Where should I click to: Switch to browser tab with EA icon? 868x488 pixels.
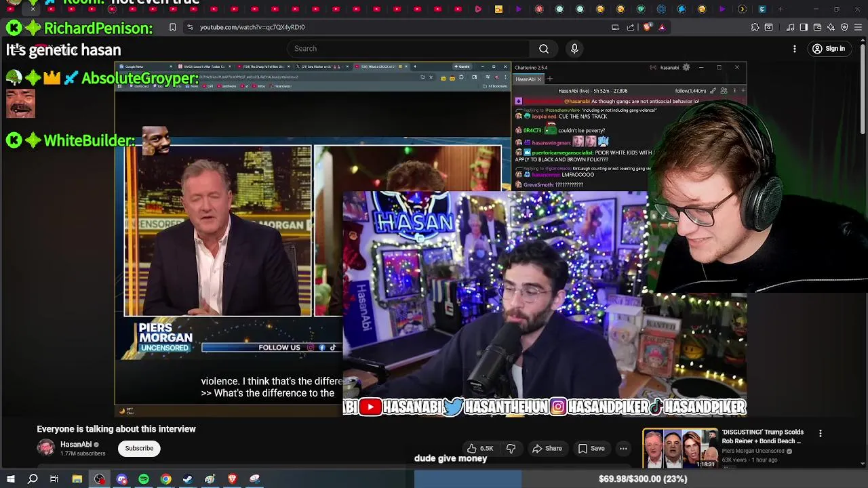coord(762,9)
